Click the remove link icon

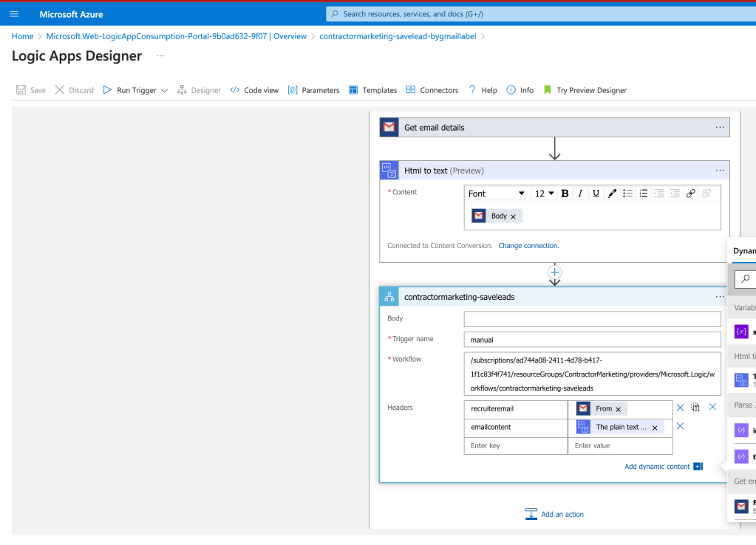coord(706,193)
